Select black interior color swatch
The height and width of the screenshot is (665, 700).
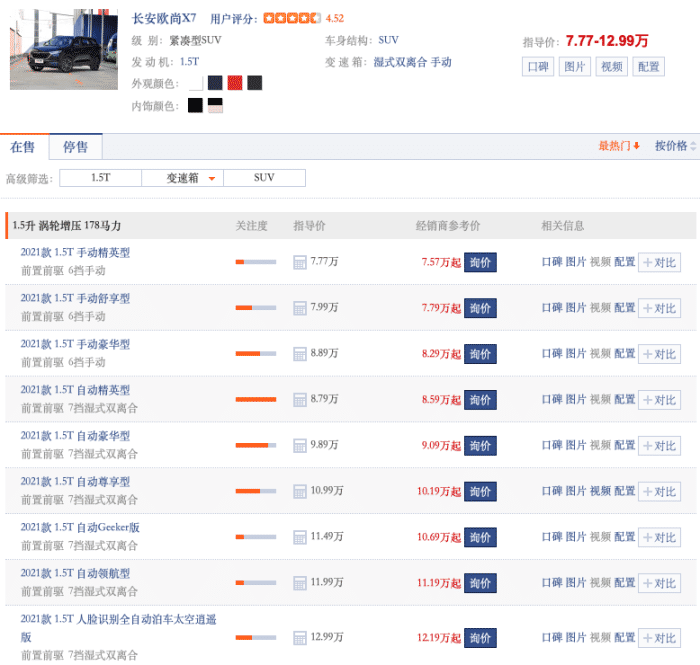pyautogui.click(x=195, y=105)
